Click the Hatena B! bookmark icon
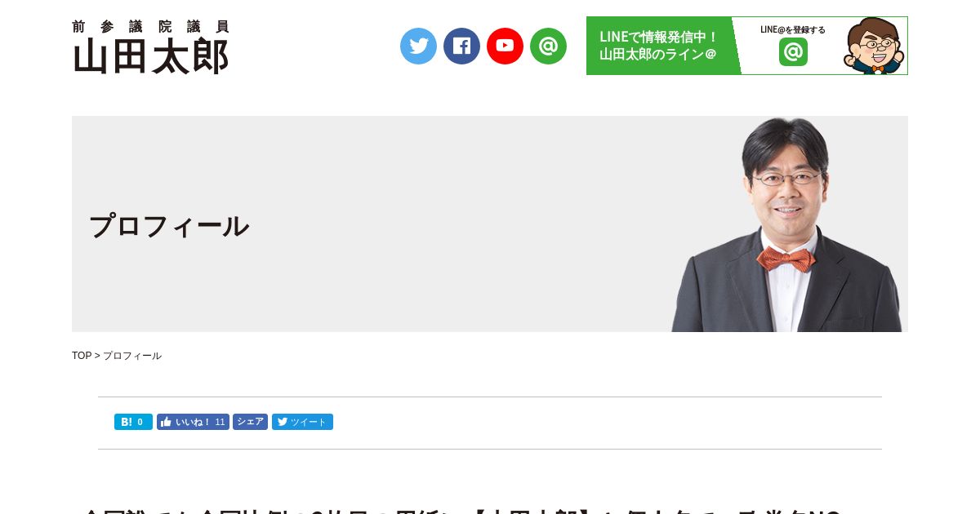 pyautogui.click(x=126, y=422)
